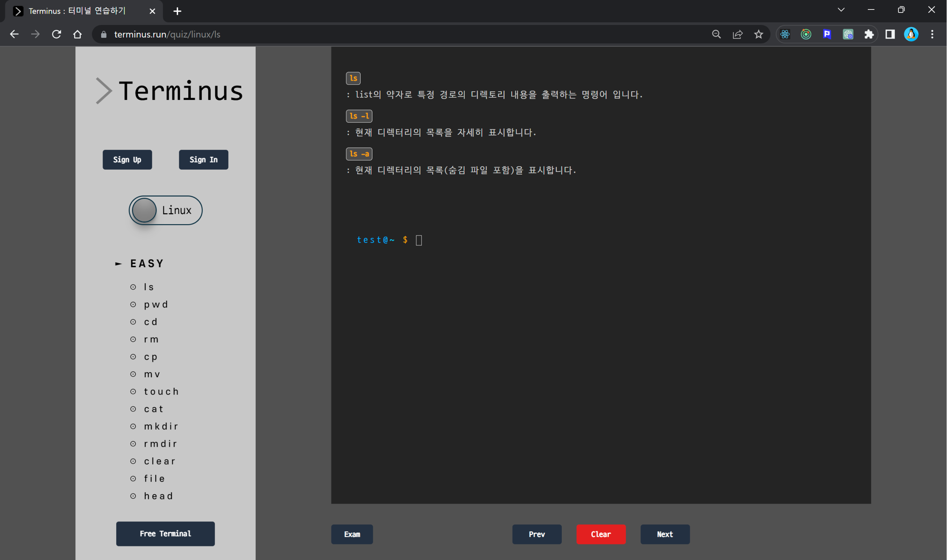Reload the page
Image resolution: width=947 pixels, height=560 pixels.
[x=56, y=34]
